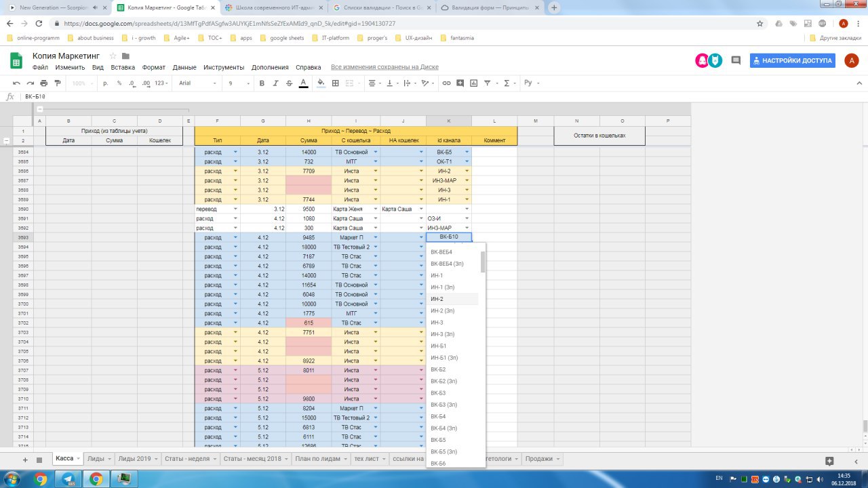868x488 pixels.
Task: Apply italic formatting from the toolbar
Action: pyautogui.click(x=275, y=83)
